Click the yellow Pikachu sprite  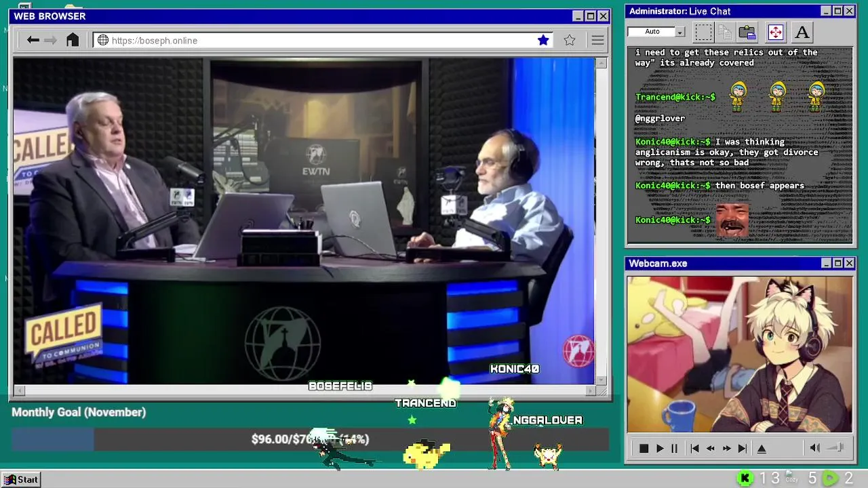(x=427, y=453)
